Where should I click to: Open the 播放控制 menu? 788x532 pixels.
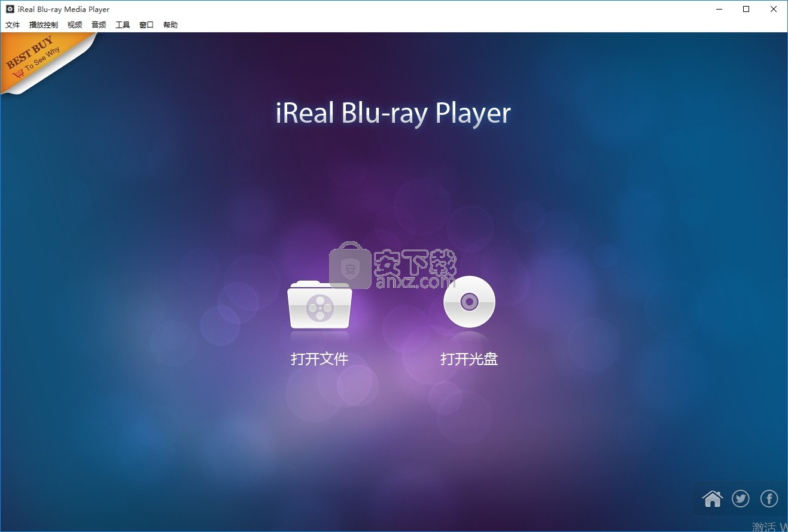point(44,25)
